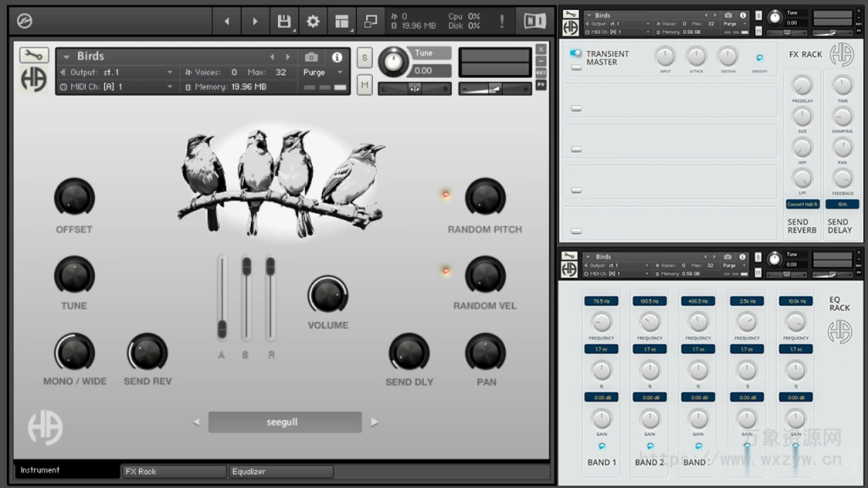This screenshot has height=488, width=868.
Task: Click the 16th delay sync button under SEND DELAY
Action: (x=840, y=203)
